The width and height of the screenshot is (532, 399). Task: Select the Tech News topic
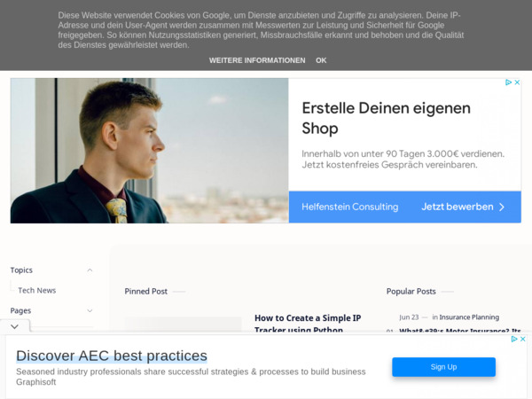click(x=37, y=291)
